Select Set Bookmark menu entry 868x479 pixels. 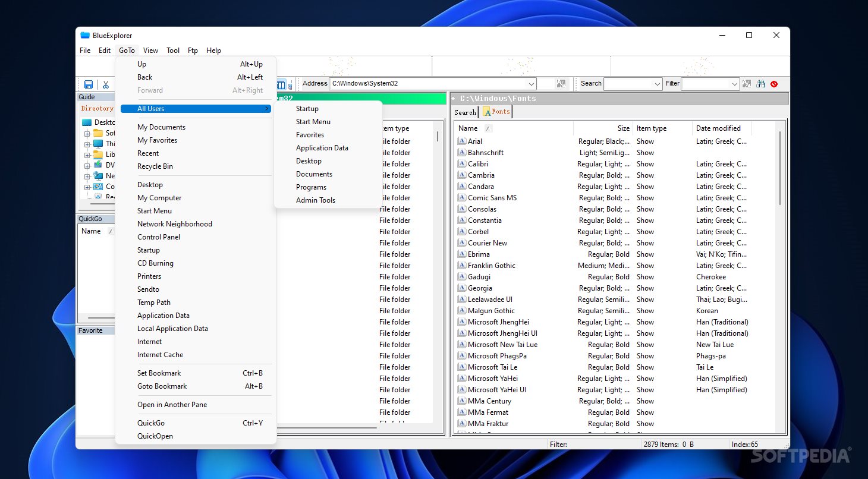196,373
